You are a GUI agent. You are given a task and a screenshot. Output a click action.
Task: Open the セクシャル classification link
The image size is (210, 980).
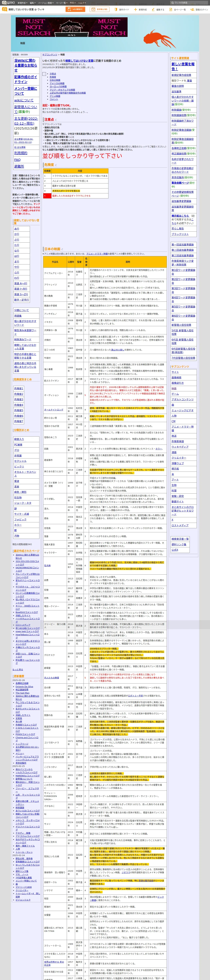point(20,461)
